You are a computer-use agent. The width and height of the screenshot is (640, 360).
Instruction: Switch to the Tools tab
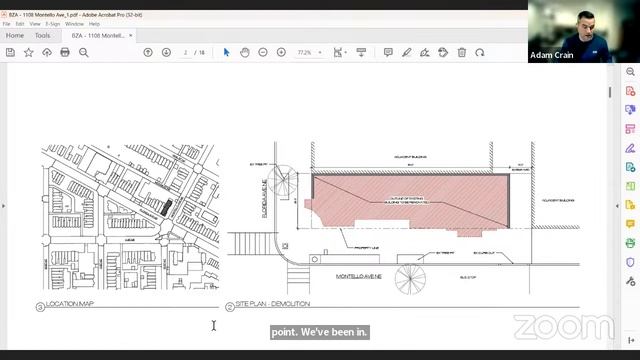(42, 36)
